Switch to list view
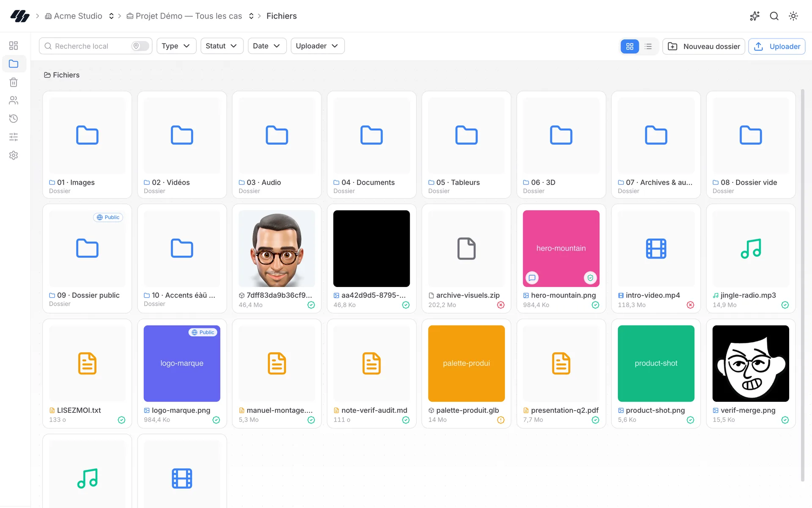Viewport: 812px width, 508px height. (x=648, y=46)
